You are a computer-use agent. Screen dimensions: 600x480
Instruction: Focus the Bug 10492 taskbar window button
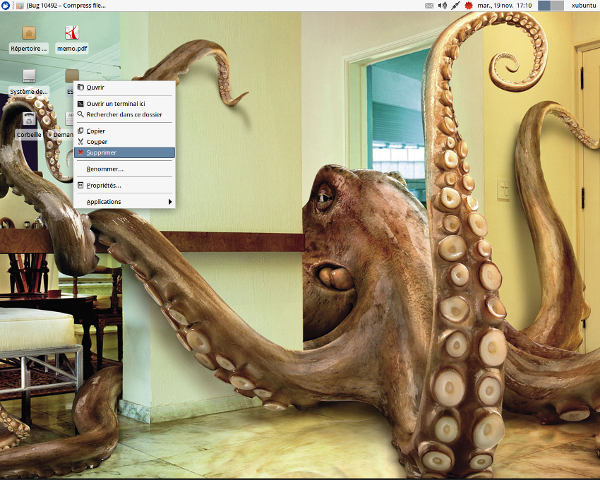(x=60, y=6)
